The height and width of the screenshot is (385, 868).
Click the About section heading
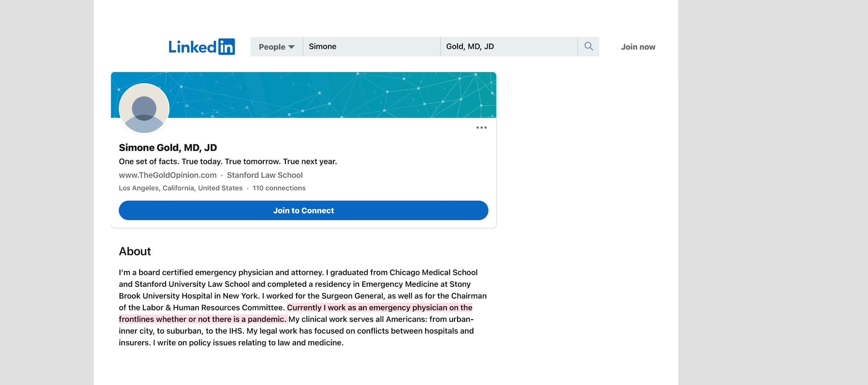point(135,251)
